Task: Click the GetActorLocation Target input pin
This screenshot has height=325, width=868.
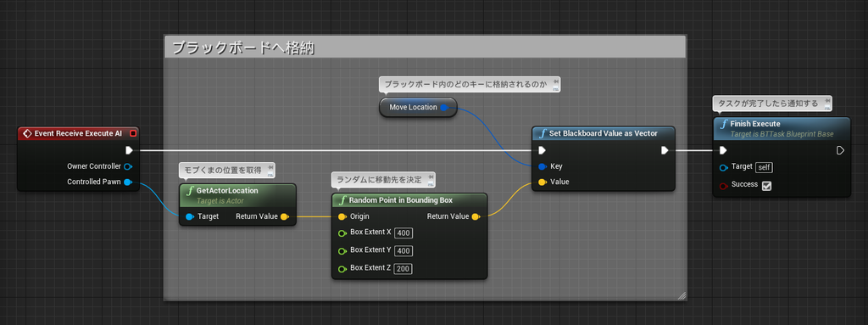Action: 190,216
